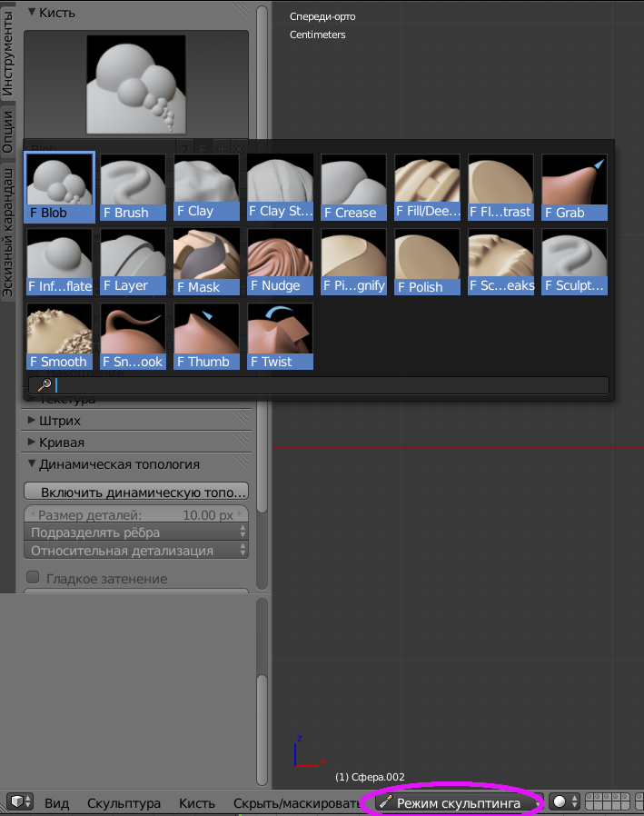Click the (1) Сфера.002 object label
This screenshot has height=816, width=644.
click(370, 777)
